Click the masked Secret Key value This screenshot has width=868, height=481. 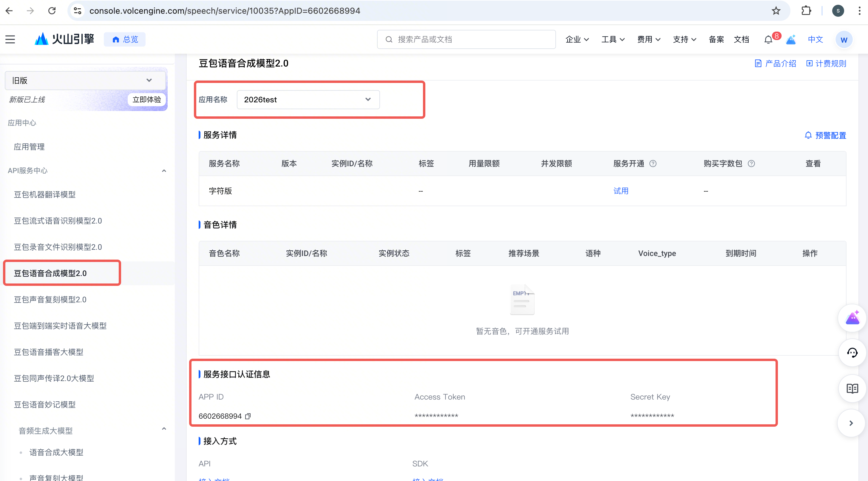652,416
